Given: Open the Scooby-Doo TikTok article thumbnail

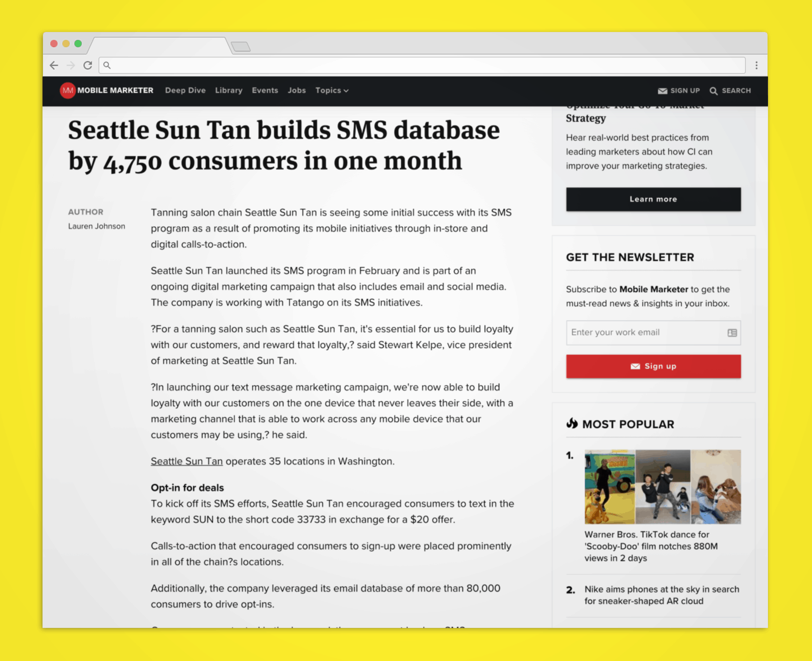Looking at the screenshot, I should coord(663,487).
